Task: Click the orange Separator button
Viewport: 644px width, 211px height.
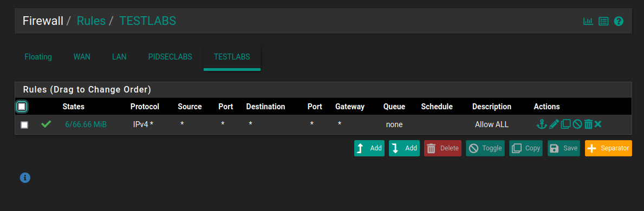Action: point(608,148)
